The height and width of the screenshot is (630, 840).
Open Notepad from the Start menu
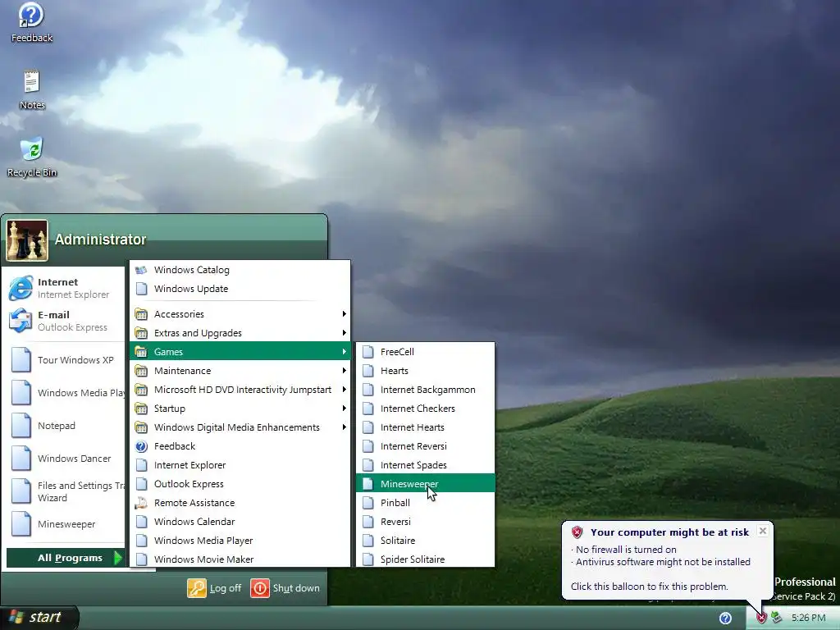point(63,426)
